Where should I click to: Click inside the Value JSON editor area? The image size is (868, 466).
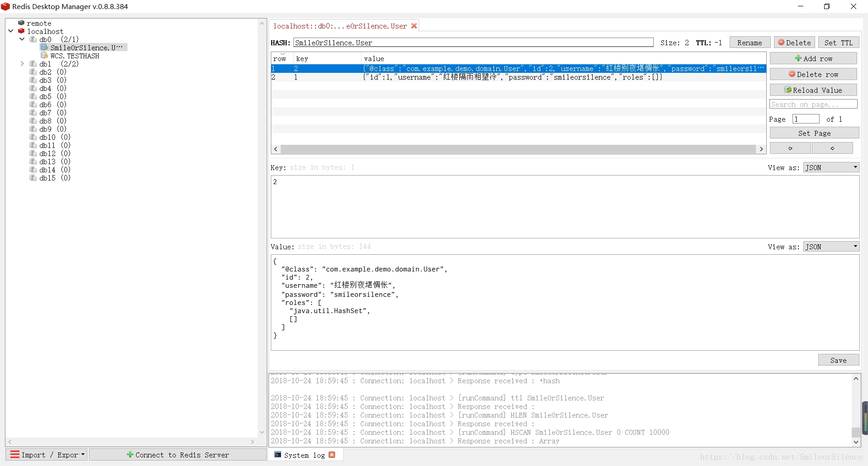(565, 302)
